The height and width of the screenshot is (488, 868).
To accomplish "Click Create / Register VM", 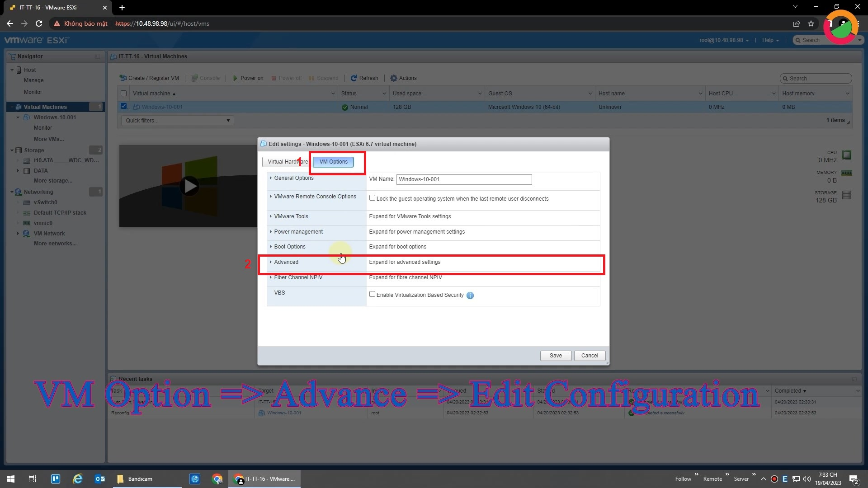I will click(150, 78).
